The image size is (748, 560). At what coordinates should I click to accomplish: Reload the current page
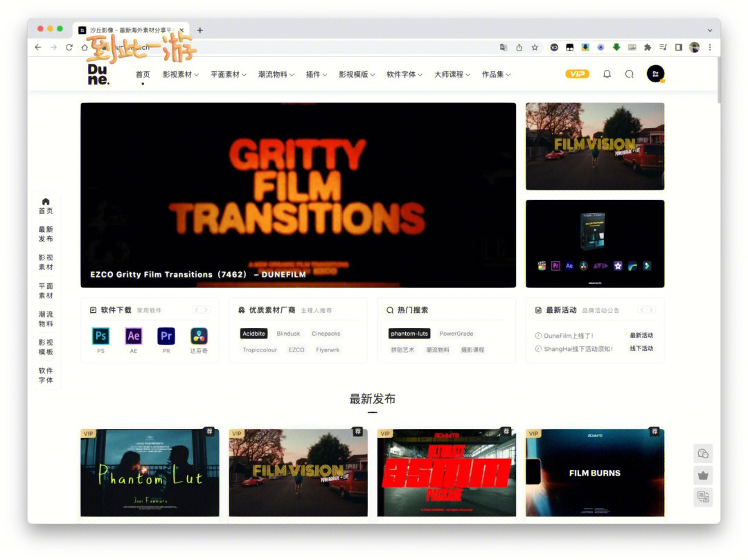[69, 47]
